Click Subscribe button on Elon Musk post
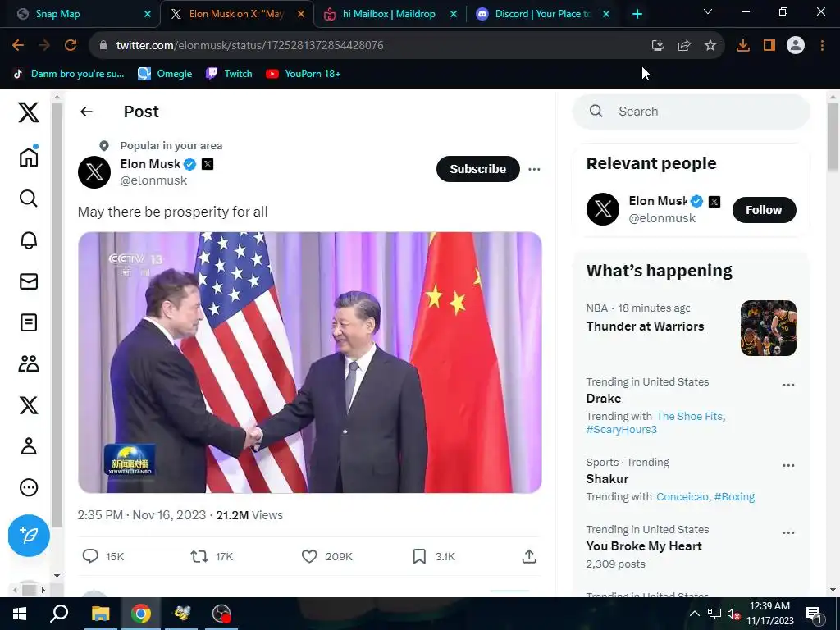The image size is (840, 630). coord(478,169)
